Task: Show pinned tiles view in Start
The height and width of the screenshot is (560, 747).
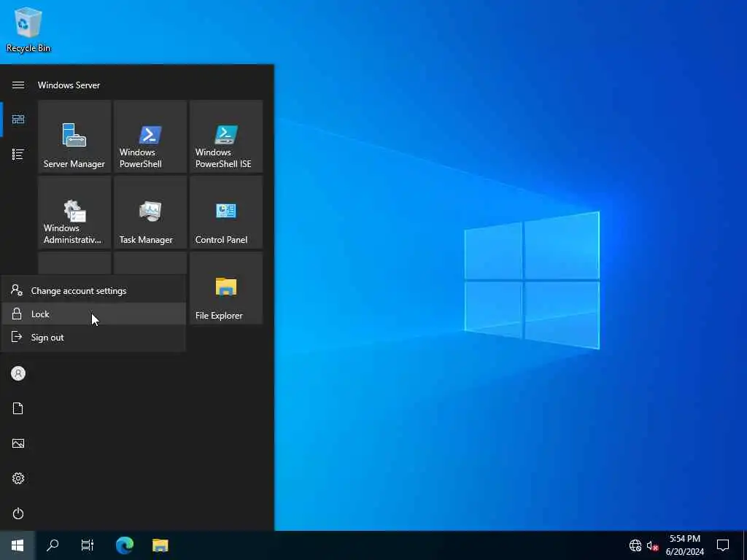Action: (18, 119)
